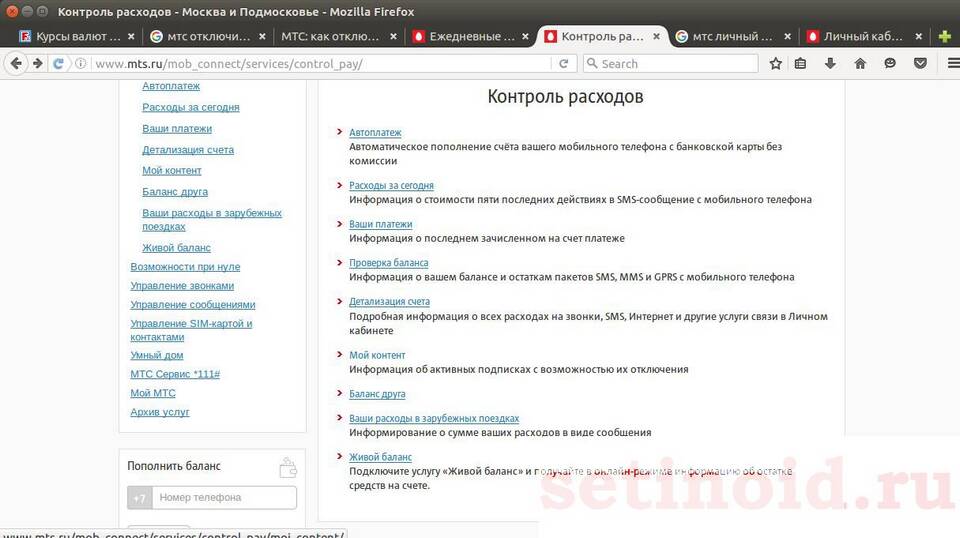Image resolution: width=960 pixels, height=538 pixels.
Task: Click the +7 country code prefix
Action: pos(140,498)
